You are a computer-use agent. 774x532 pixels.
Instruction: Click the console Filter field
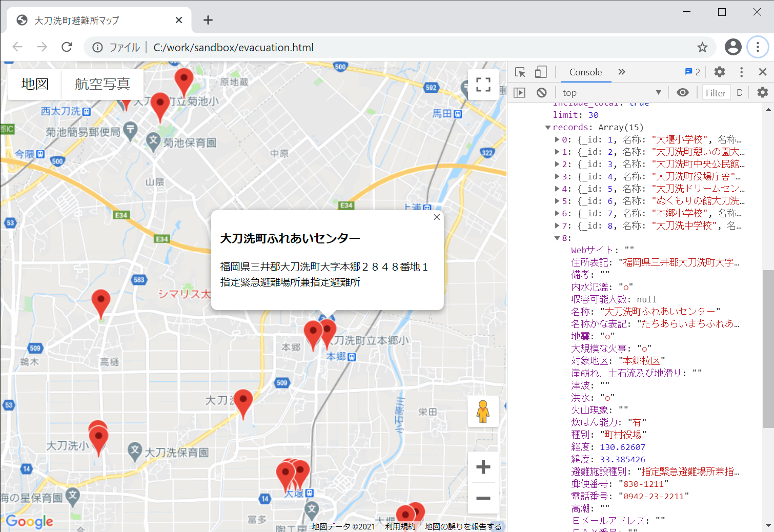pos(716,93)
